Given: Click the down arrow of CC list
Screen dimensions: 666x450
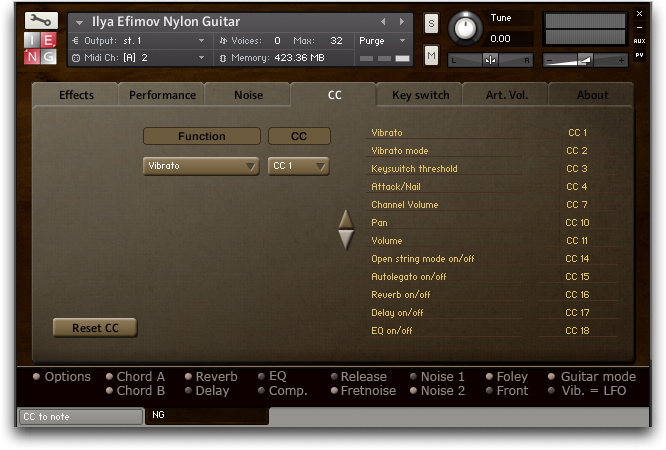Looking at the screenshot, I should (x=346, y=240).
